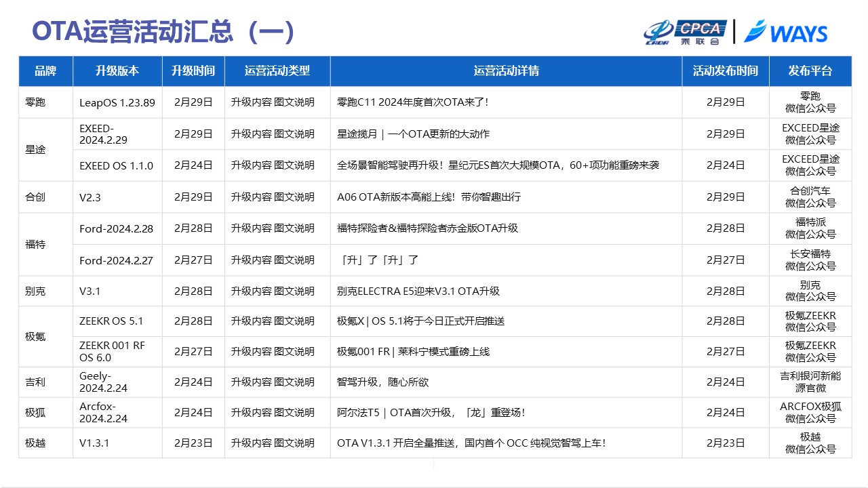Viewport: 868px width, 488px height.
Task: Select the 合创 brand cell
Action: (45, 197)
